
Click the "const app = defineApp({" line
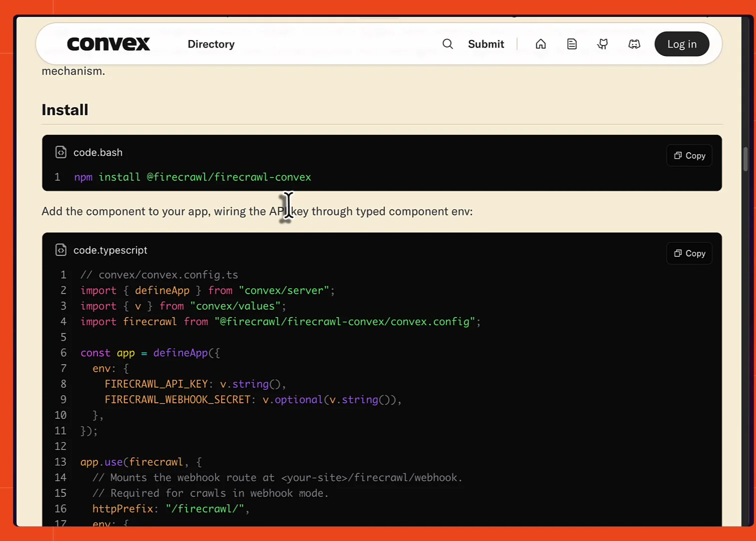[150, 353]
